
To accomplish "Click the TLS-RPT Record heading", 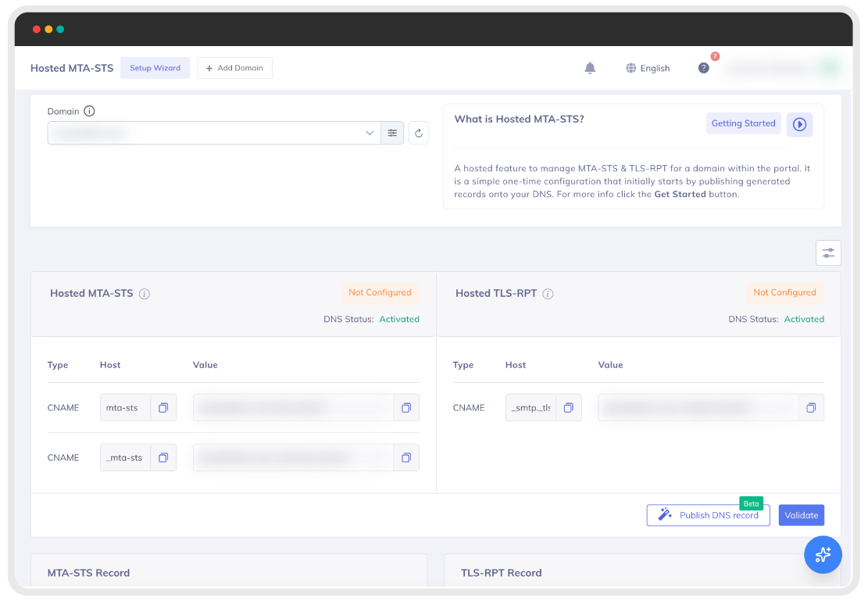I will (502, 573).
